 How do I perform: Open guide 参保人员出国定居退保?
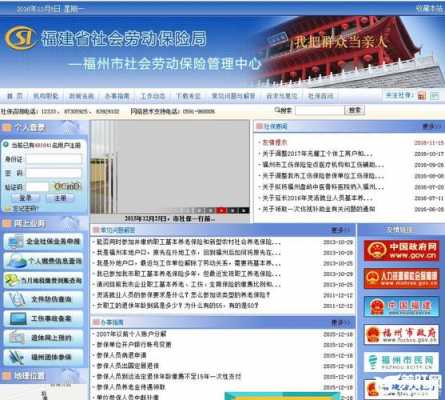pyautogui.click(x=127, y=366)
